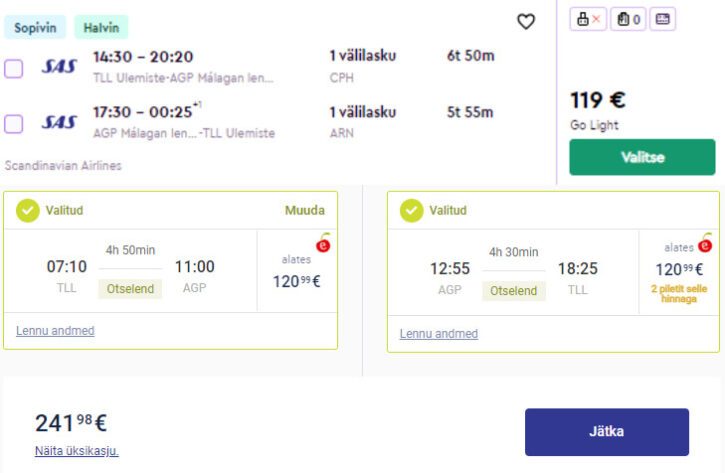This screenshot has height=473, width=725.
Task: Click green Valitud checkmark for AGP return
Action: [412, 210]
